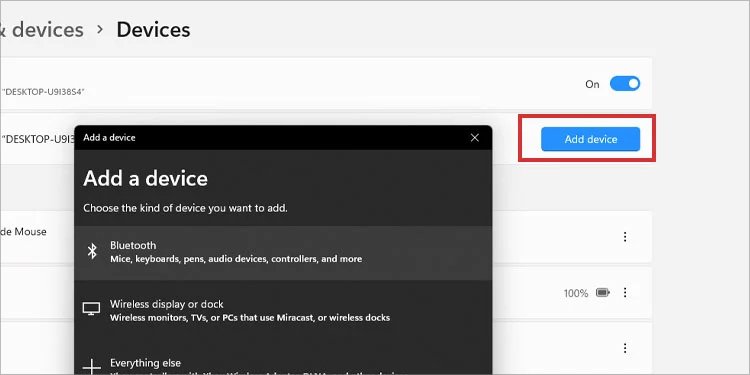This screenshot has height=375, width=750.
Task: Click the 100% battery percentage text
Action: pyautogui.click(x=575, y=293)
